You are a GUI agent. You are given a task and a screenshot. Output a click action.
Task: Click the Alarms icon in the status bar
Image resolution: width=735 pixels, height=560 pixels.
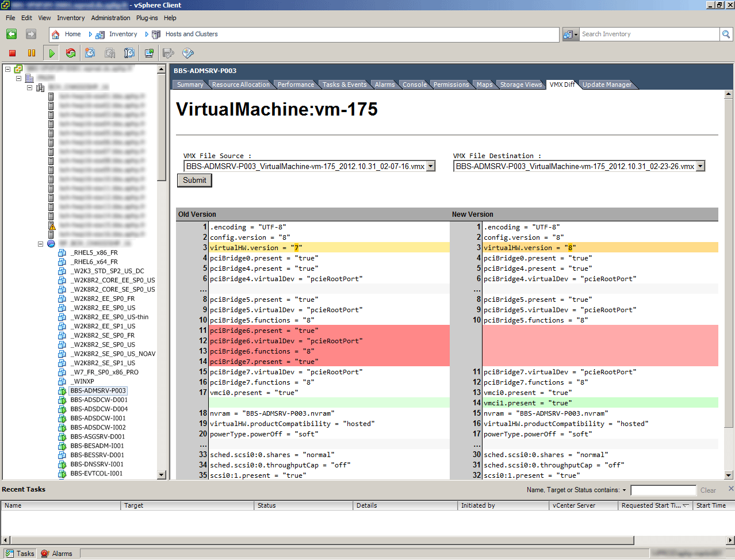[45, 554]
